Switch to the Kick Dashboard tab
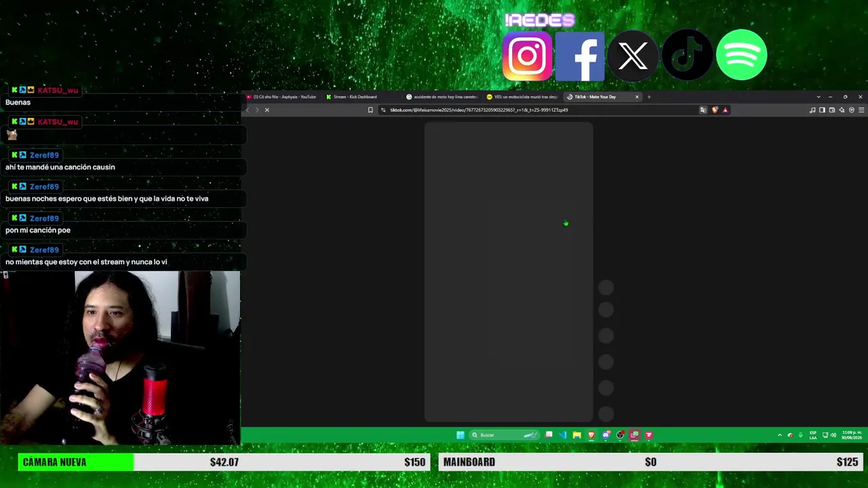 pyautogui.click(x=362, y=97)
